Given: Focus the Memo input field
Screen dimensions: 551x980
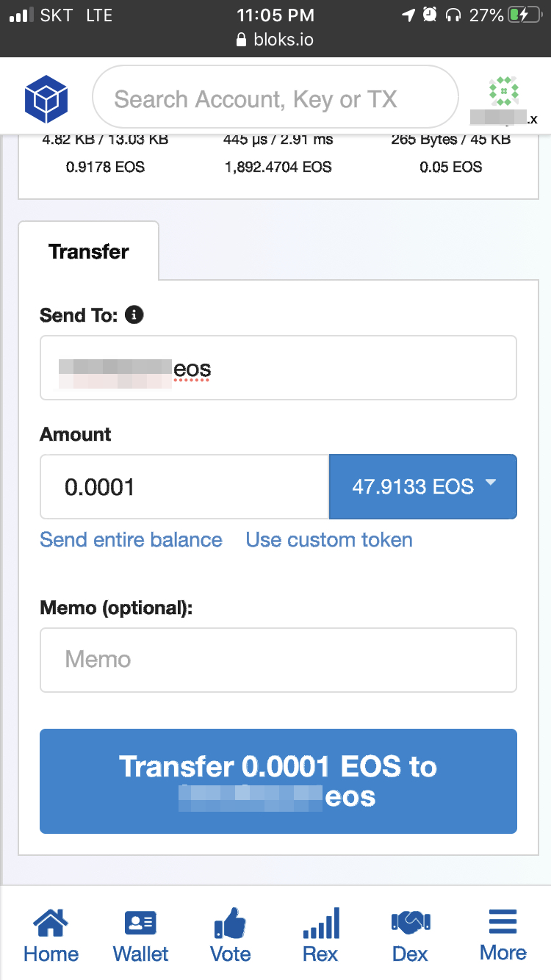Looking at the screenshot, I should tap(278, 660).
